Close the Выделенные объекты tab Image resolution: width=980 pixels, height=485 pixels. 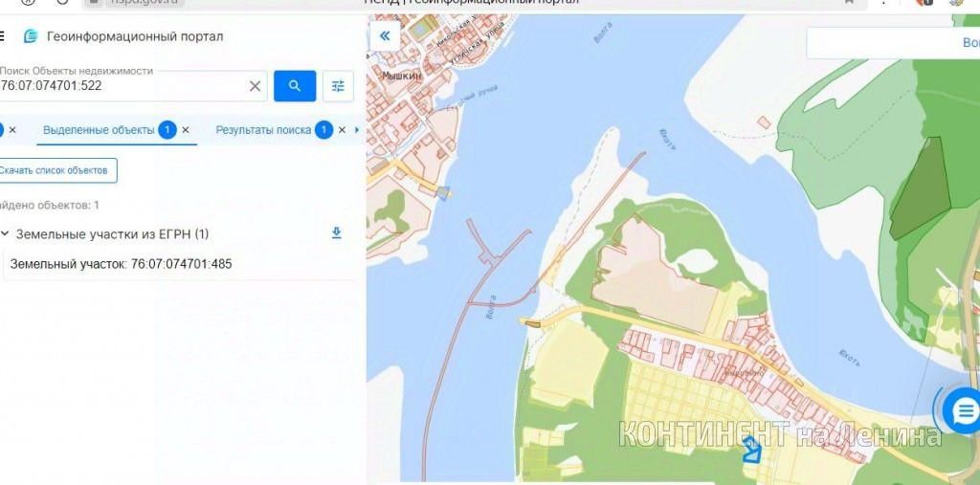click(x=186, y=130)
